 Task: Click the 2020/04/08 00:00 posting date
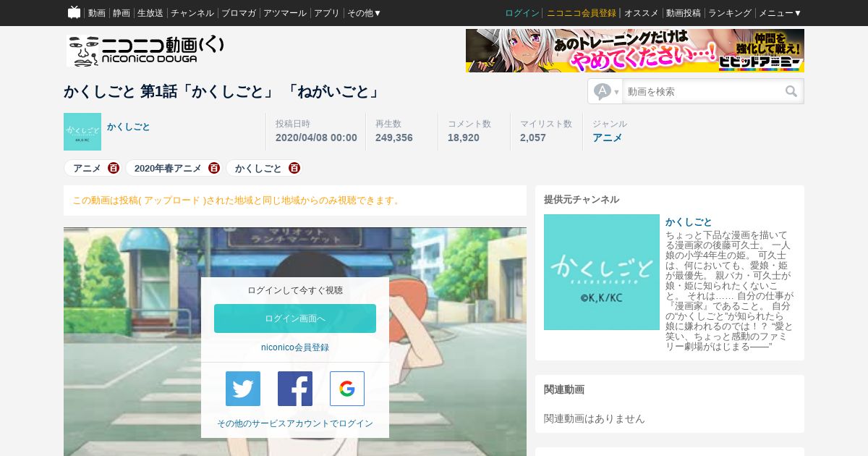316,138
